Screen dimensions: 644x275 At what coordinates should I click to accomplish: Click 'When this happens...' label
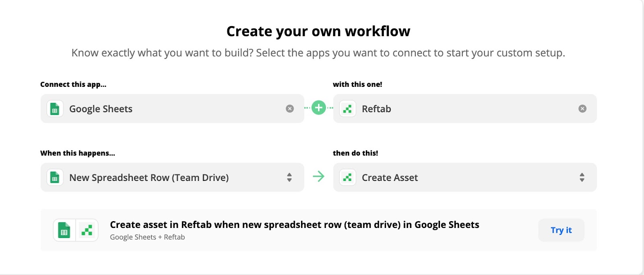(78, 153)
